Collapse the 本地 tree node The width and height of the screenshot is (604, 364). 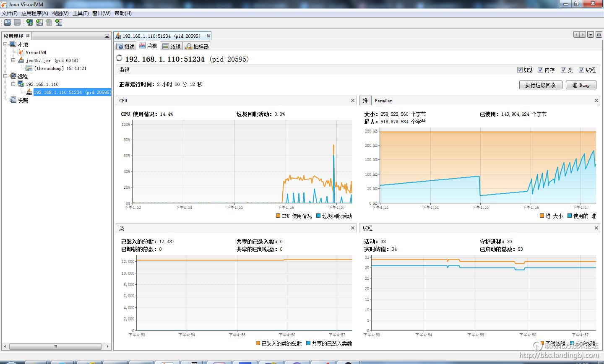5,44
